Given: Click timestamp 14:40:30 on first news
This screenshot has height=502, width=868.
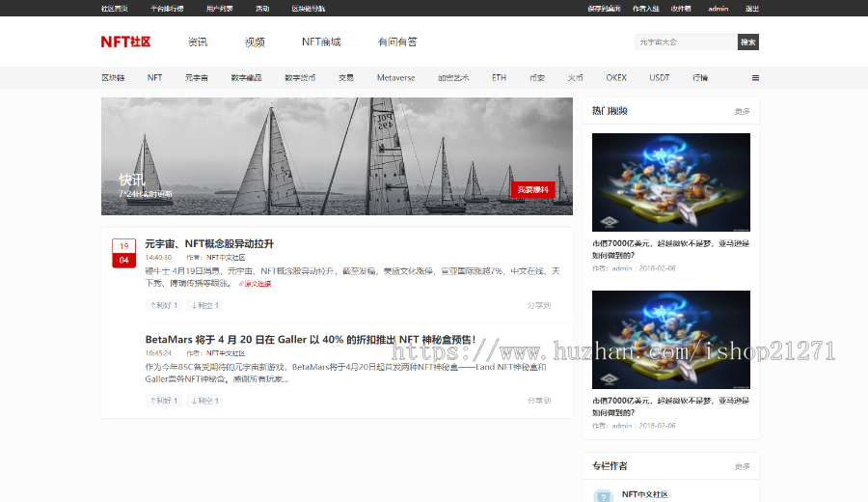Looking at the screenshot, I should [158, 257].
